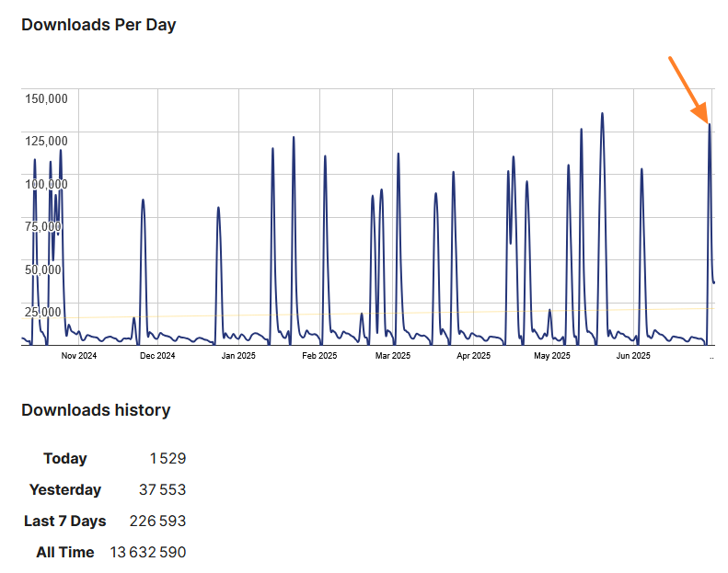Screen dimensions: 728x573
Task: Click the Apr 2025 axis label
Action: point(474,356)
